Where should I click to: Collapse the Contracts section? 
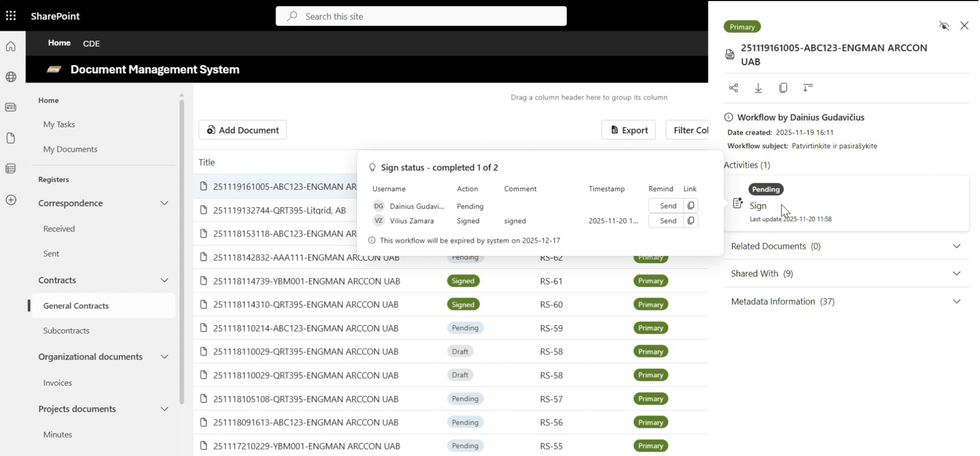tap(165, 280)
